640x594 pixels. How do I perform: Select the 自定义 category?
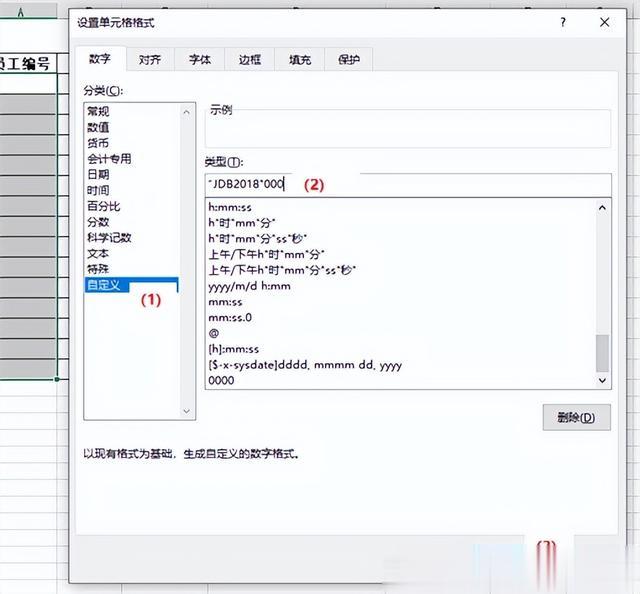[x=131, y=285]
